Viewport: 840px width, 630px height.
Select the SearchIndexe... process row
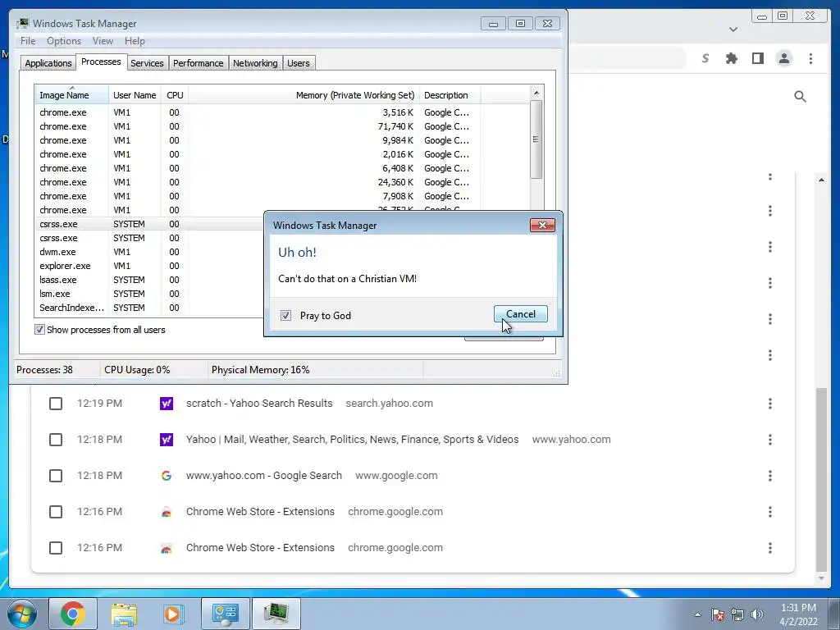click(x=148, y=308)
